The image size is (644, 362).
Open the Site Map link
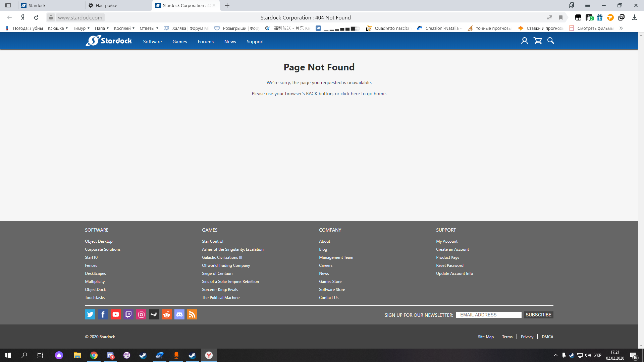pyautogui.click(x=486, y=337)
